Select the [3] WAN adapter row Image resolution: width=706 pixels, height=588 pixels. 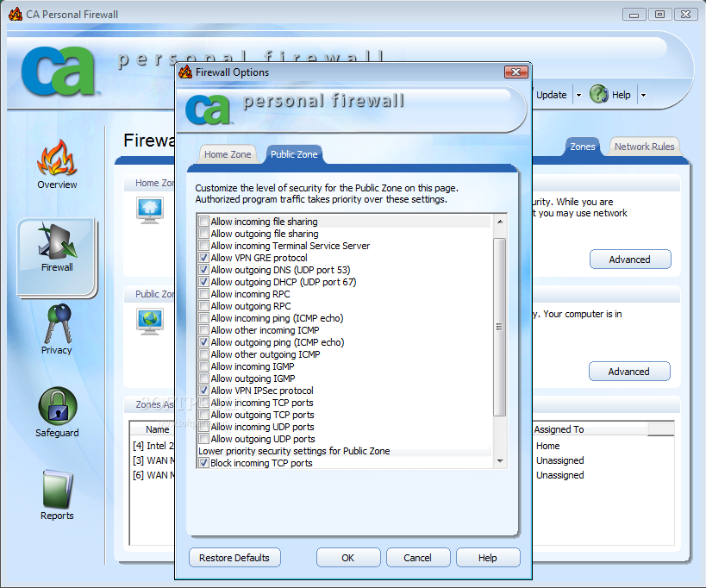click(x=153, y=460)
